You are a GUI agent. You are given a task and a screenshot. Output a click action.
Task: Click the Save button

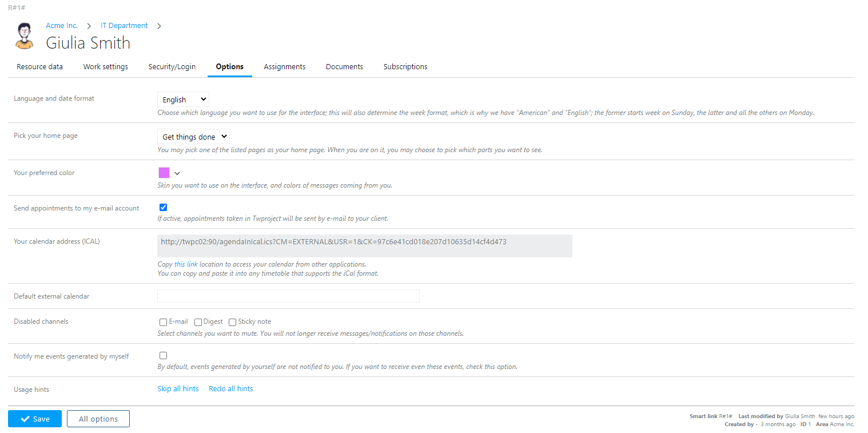(x=35, y=419)
